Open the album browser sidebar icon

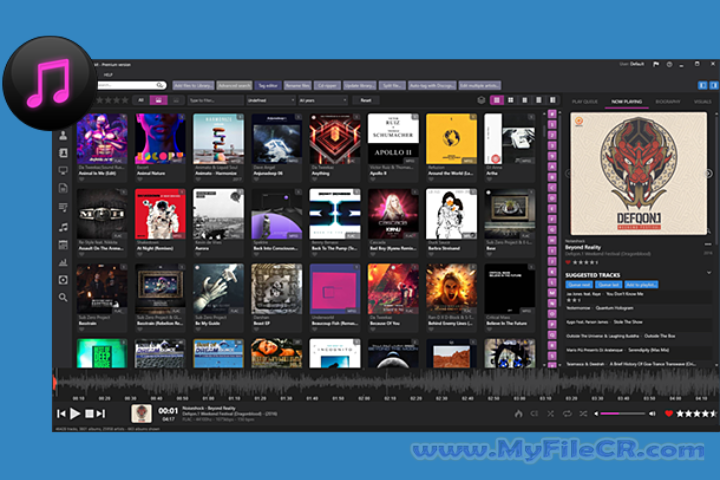click(63, 153)
